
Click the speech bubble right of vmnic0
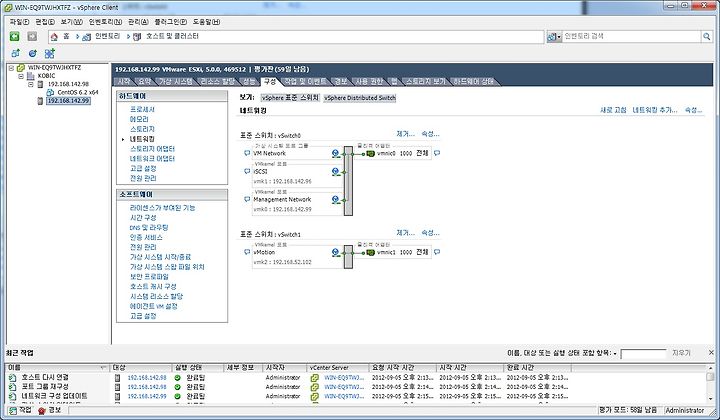pyautogui.click(x=437, y=153)
